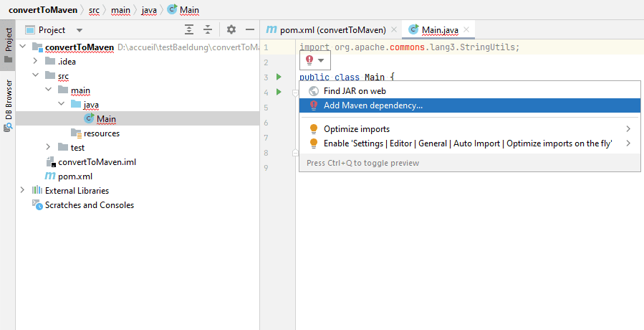Screen dimensions: 644x330
Task: Hide the Project tool window with the minus icon
Action: [250, 29]
